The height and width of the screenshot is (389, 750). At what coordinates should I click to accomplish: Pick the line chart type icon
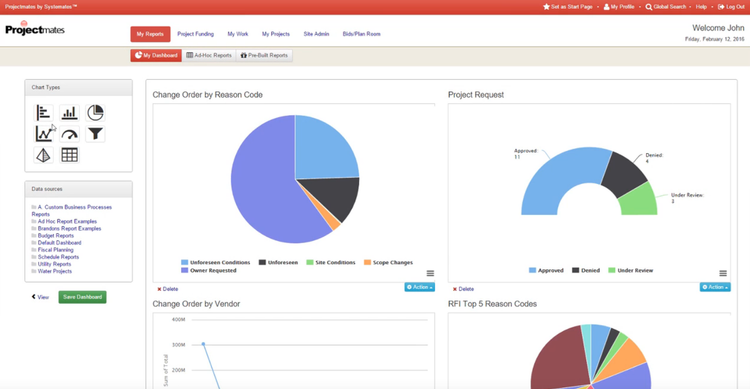point(44,134)
